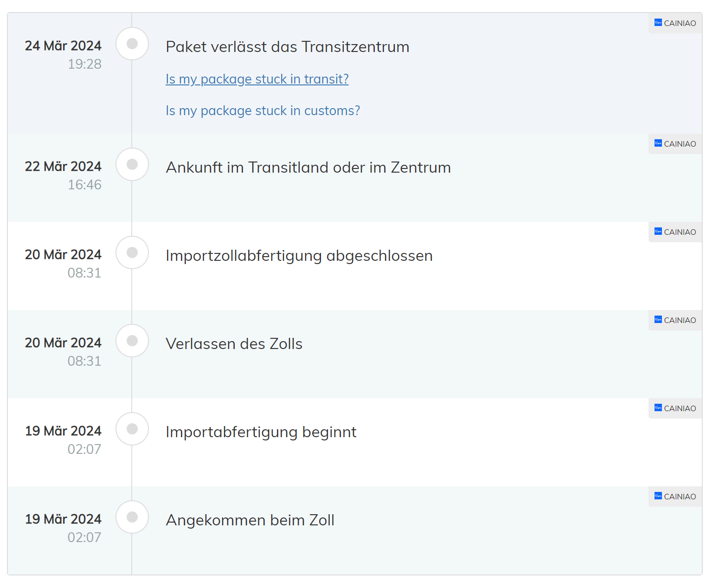Click the Cainiao icon for 'Importzollabfertigung abgeschlossen'
The width and height of the screenshot is (706, 588).
click(x=658, y=232)
